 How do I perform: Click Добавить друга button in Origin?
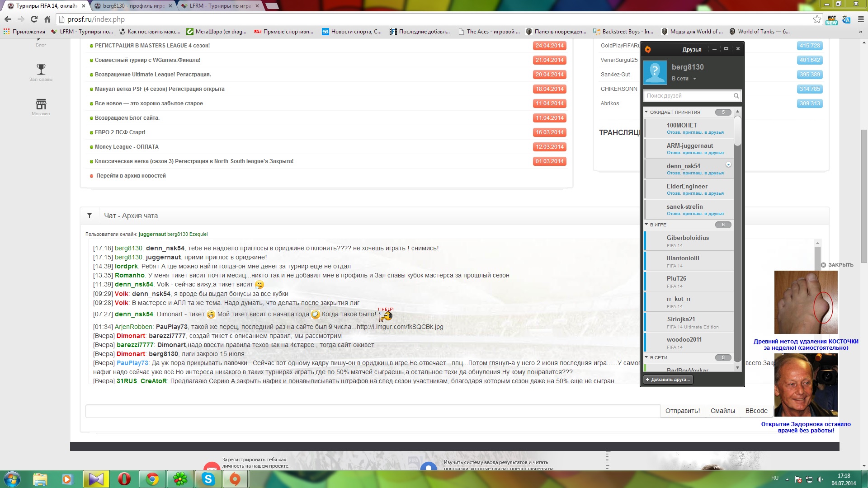(668, 380)
